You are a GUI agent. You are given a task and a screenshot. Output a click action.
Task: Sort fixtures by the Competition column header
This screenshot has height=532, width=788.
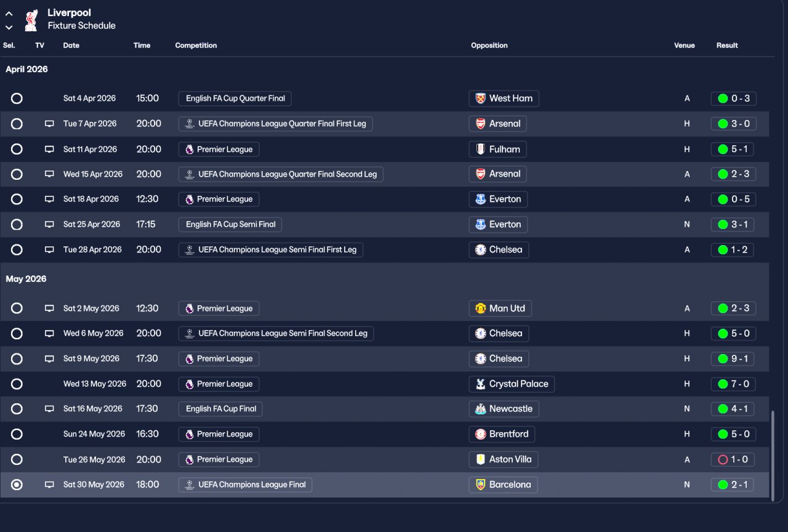[196, 46]
